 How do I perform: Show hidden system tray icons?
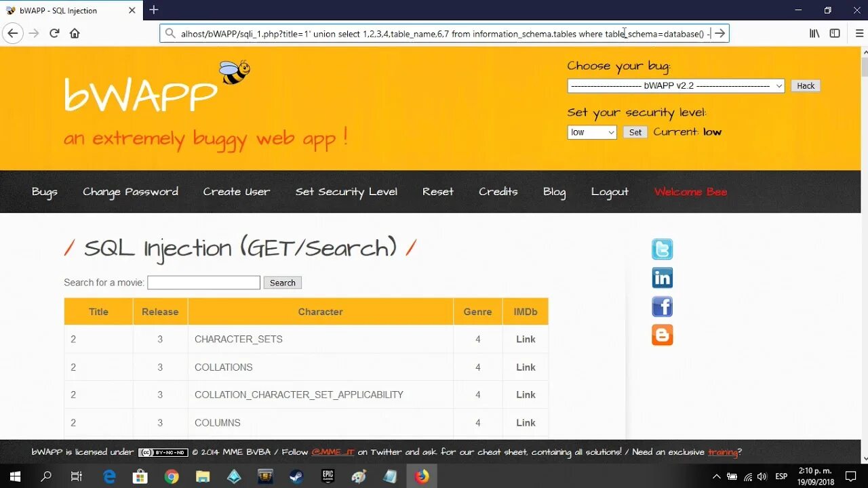coord(717,476)
